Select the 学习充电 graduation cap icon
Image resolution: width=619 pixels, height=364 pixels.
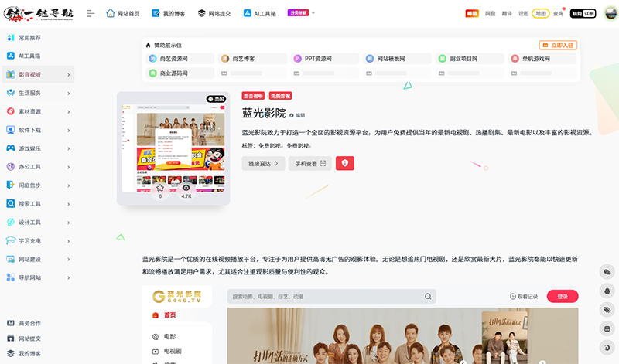[11, 240]
